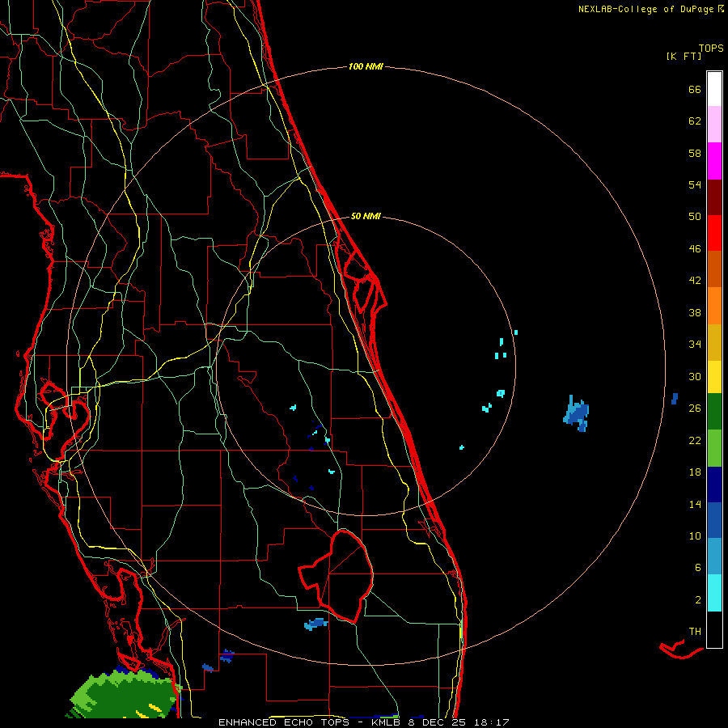The height and width of the screenshot is (728, 728).
Task: Click the NEXLAB-College of DuPage credit text
Action: pyautogui.click(x=651, y=9)
